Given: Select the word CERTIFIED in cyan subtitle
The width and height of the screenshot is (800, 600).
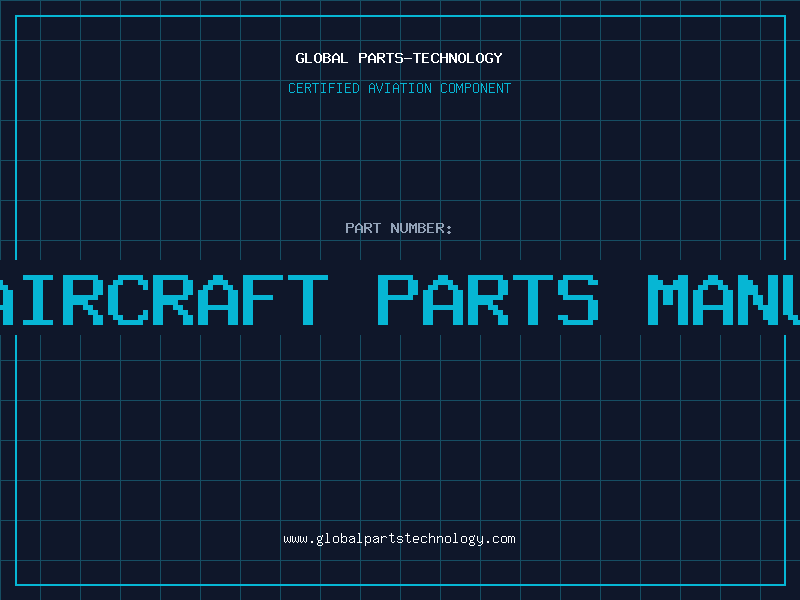Looking at the screenshot, I should 324,88.
